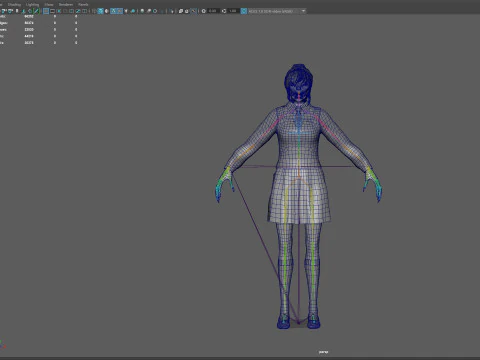Click the X-Ray icon

[181, 11]
